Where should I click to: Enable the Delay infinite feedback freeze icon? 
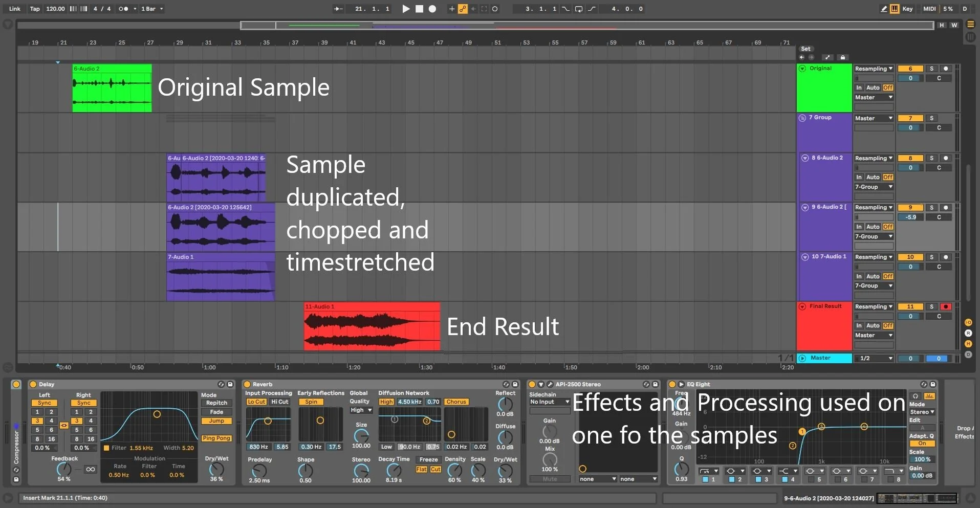(x=91, y=469)
